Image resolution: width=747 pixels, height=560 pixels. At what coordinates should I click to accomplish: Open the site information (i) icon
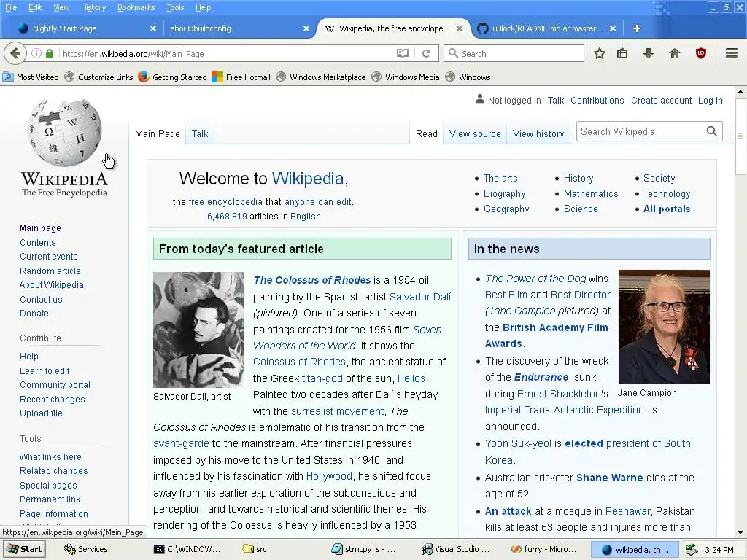tap(36, 53)
